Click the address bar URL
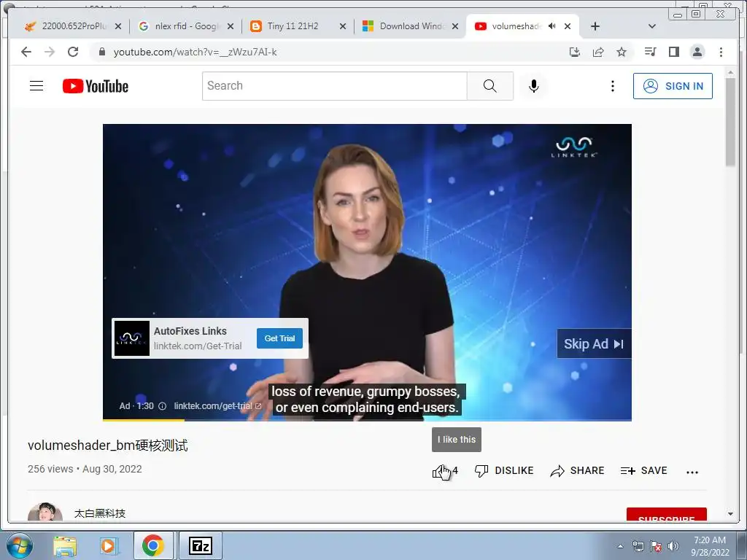 click(195, 52)
